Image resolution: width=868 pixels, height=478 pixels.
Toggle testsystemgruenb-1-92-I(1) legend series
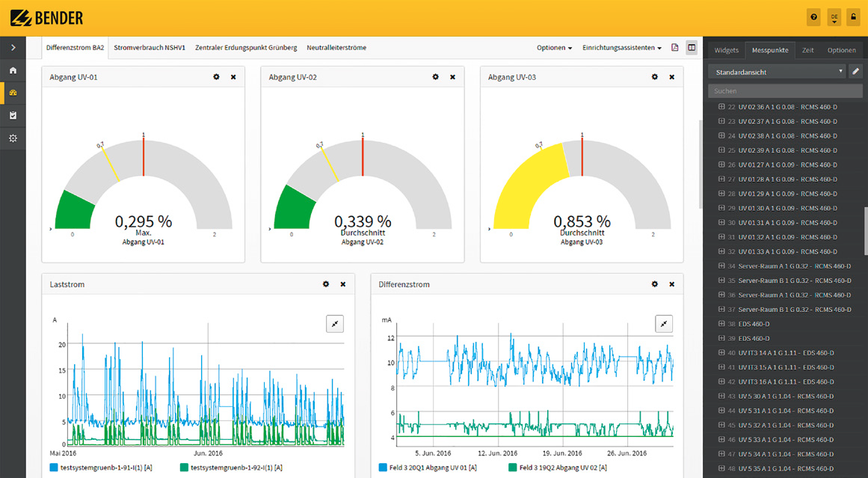(x=231, y=468)
